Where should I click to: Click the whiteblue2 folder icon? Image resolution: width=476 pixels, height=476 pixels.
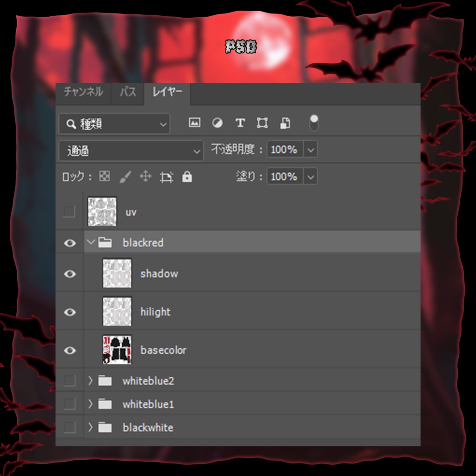click(x=105, y=380)
